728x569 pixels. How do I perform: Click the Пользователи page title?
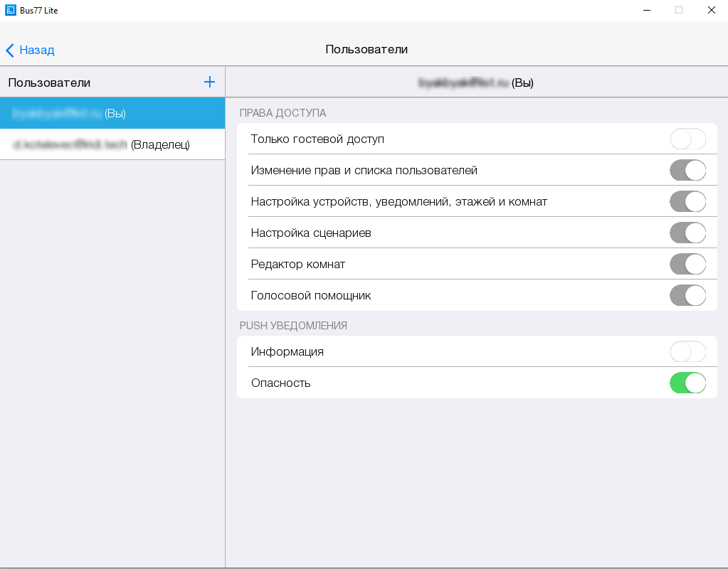point(366,49)
